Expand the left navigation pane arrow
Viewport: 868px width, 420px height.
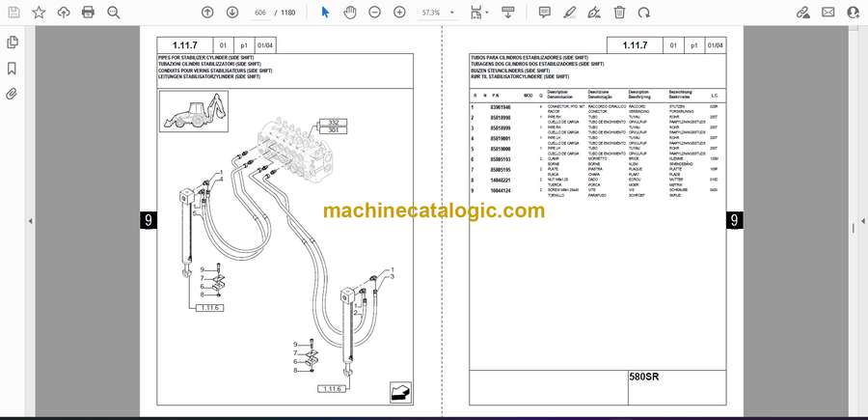coord(31,221)
